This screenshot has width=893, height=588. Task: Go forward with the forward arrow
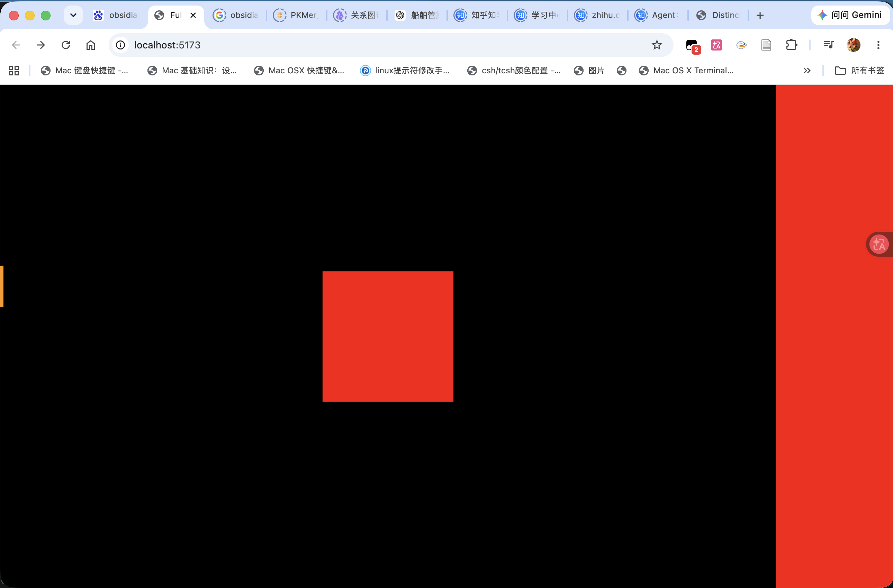(x=40, y=45)
